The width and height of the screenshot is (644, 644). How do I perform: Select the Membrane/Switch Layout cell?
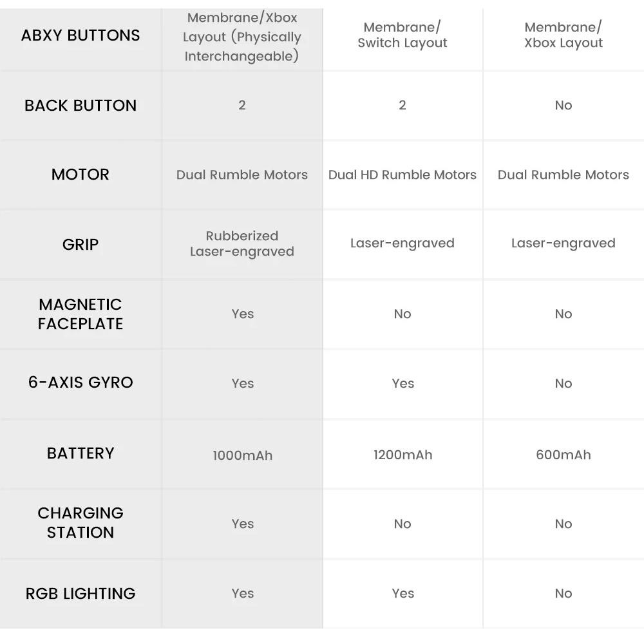402,35
